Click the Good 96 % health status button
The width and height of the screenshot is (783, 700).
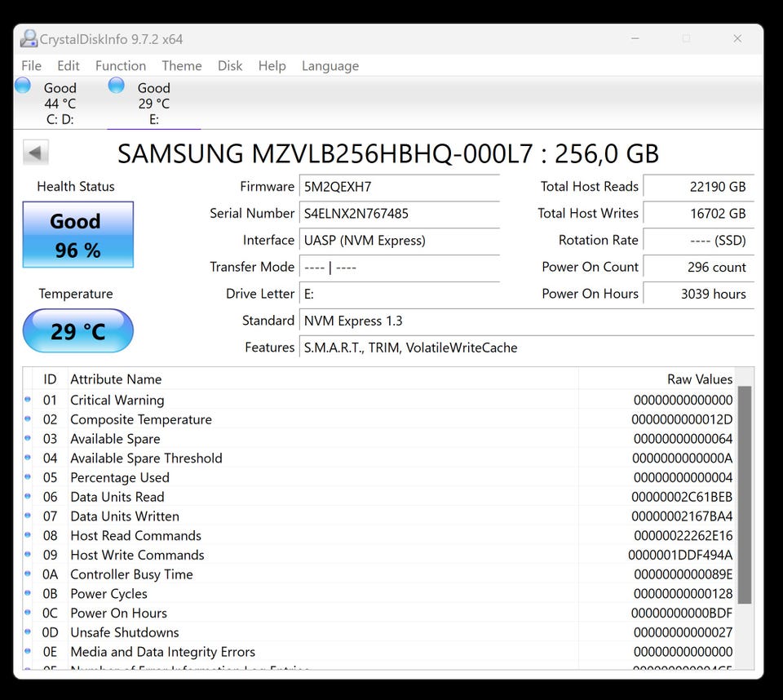pos(77,235)
